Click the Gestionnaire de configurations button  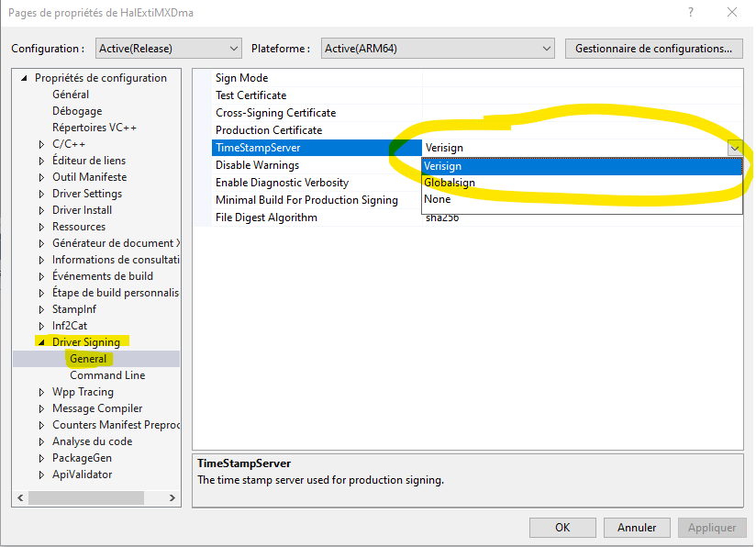[653, 48]
